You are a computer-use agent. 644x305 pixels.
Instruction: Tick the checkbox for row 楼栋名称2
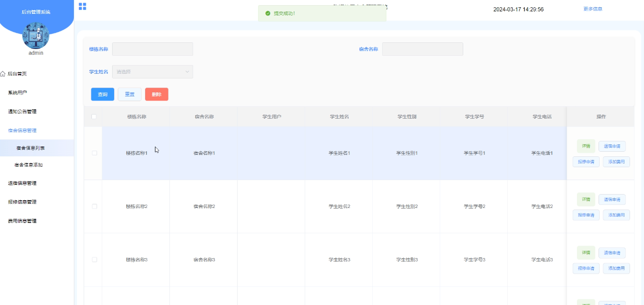pos(94,206)
